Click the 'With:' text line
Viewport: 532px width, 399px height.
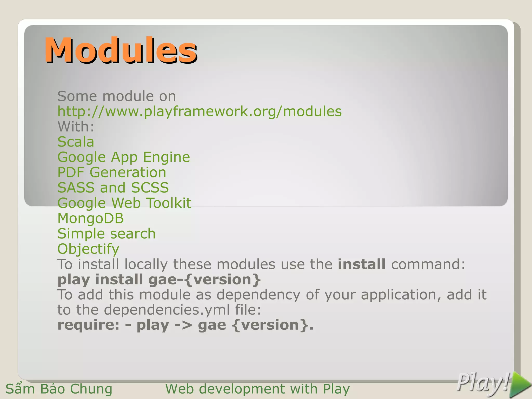76,127
